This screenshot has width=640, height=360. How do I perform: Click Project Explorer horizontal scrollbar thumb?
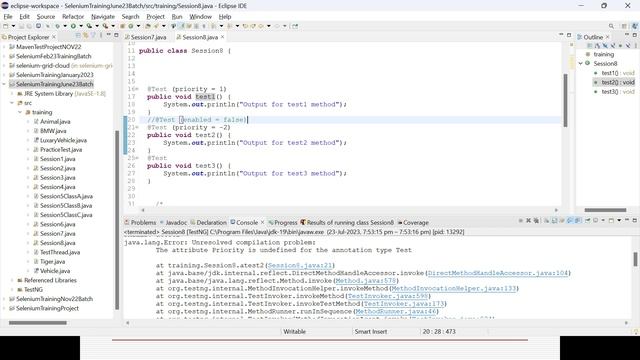coord(38,323)
